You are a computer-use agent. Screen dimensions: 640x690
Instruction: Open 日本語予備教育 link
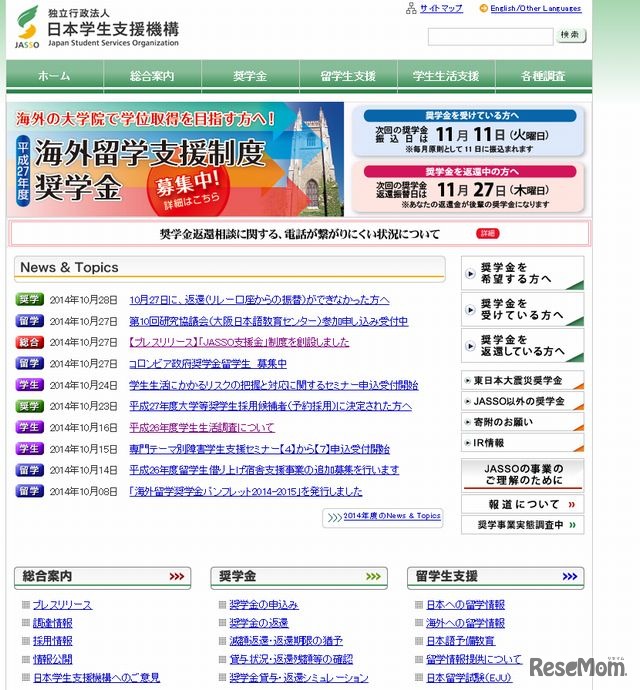point(460,641)
